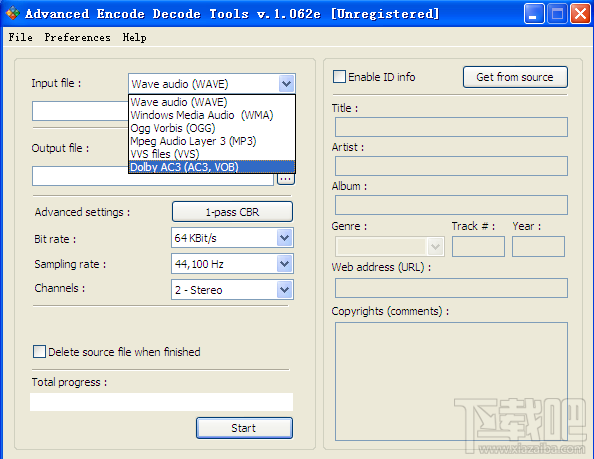Click the output file browse (...) button
This screenshot has width=594, height=459.
[286, 179]
